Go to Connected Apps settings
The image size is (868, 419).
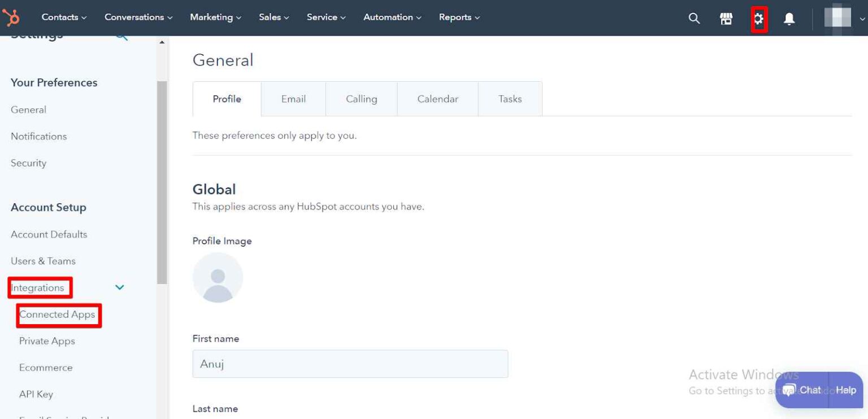[58, 315]
